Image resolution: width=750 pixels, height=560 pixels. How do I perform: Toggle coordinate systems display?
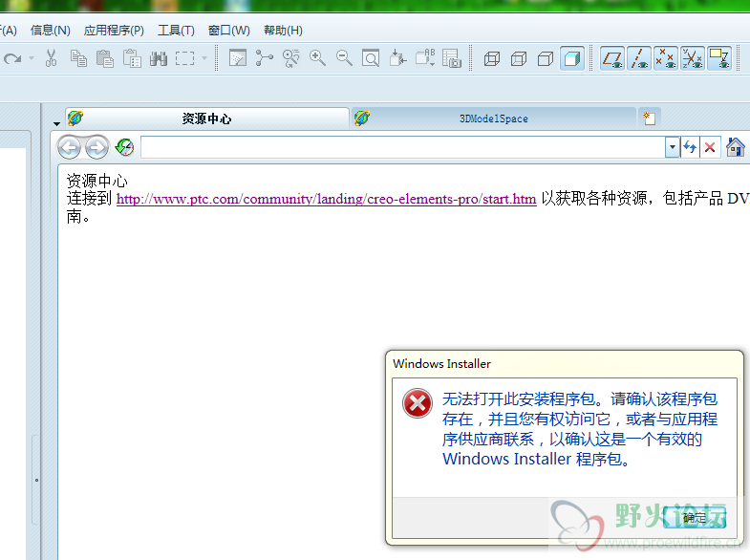(693, 58)
